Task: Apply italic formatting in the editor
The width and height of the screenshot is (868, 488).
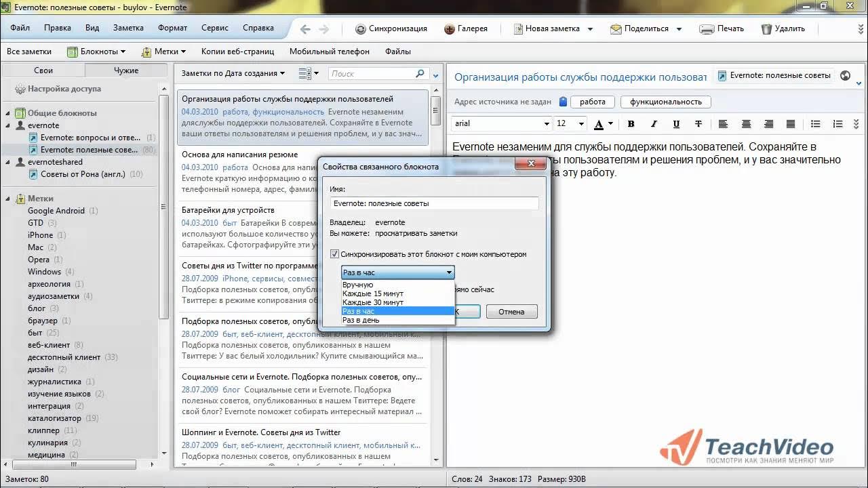Action: click(654, 124)
